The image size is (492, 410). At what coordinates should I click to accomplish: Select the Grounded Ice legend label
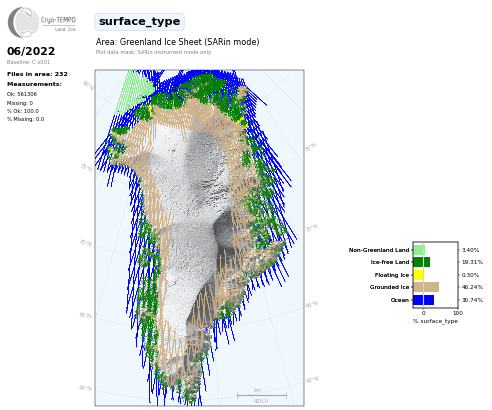pyautogui.click(x=389, y=287)
